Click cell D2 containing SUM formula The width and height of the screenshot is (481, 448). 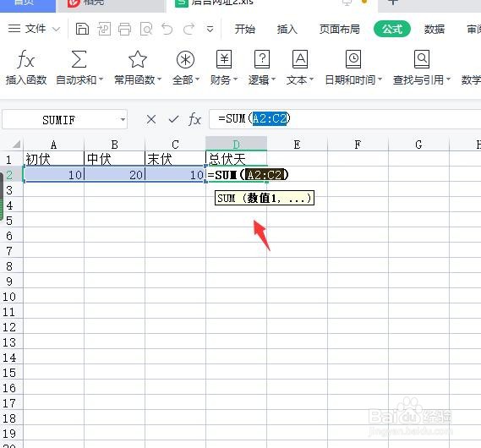coord(236,174)
